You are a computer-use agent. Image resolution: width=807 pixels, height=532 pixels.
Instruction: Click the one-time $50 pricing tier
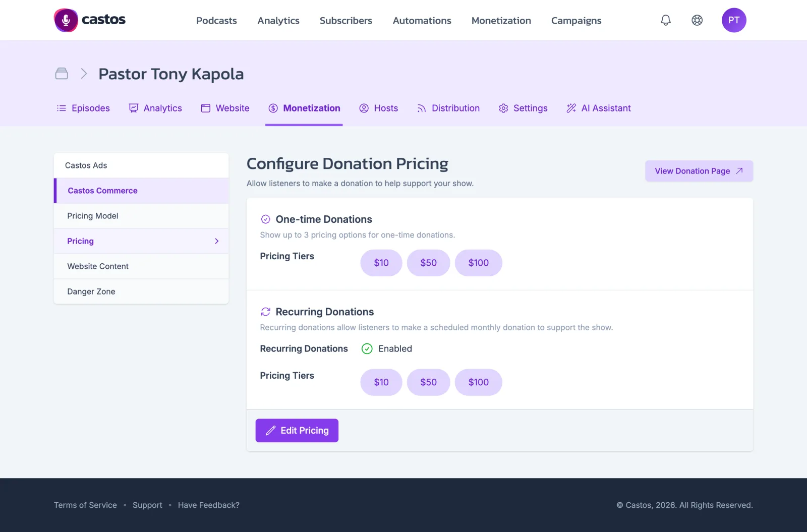coord(429,263)
